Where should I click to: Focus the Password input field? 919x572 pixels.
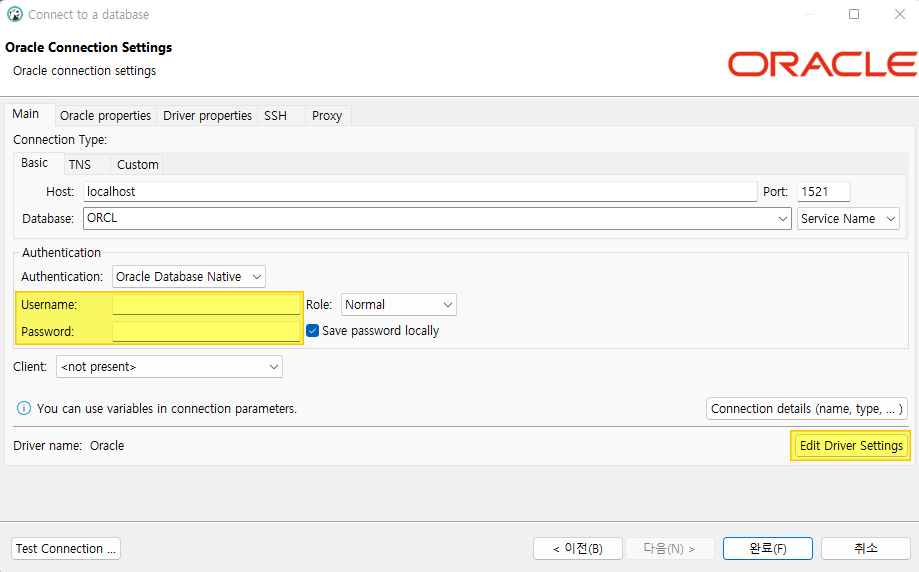pos(206,331)
